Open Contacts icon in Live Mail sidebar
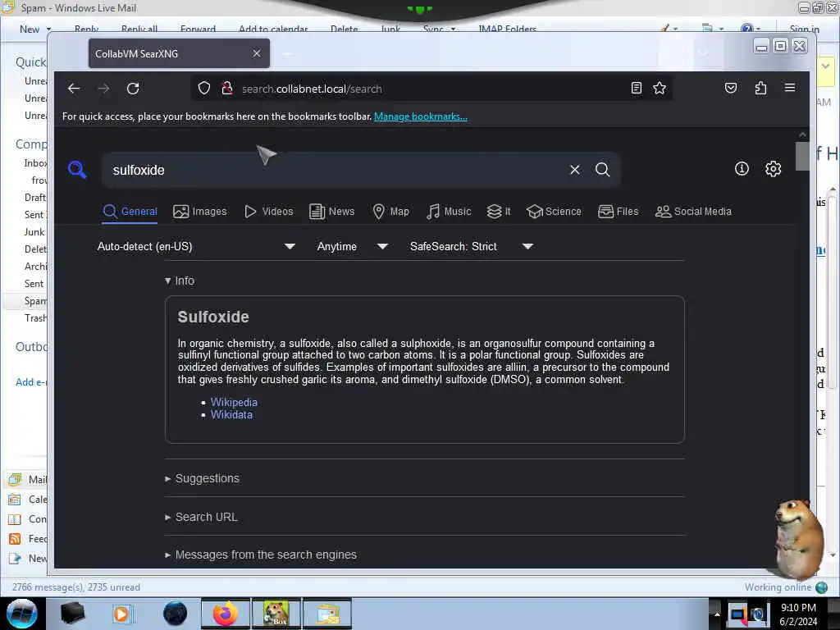840x630 pixels. 15,519
